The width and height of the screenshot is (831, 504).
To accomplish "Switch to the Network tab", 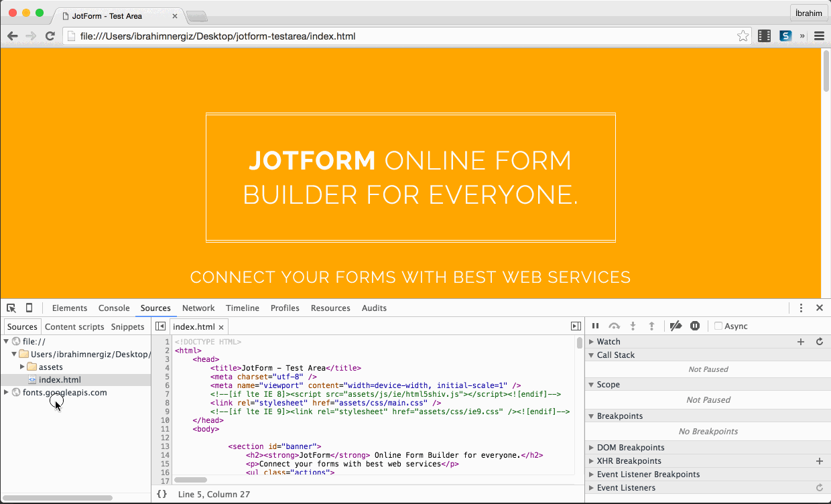I will 198,308.
